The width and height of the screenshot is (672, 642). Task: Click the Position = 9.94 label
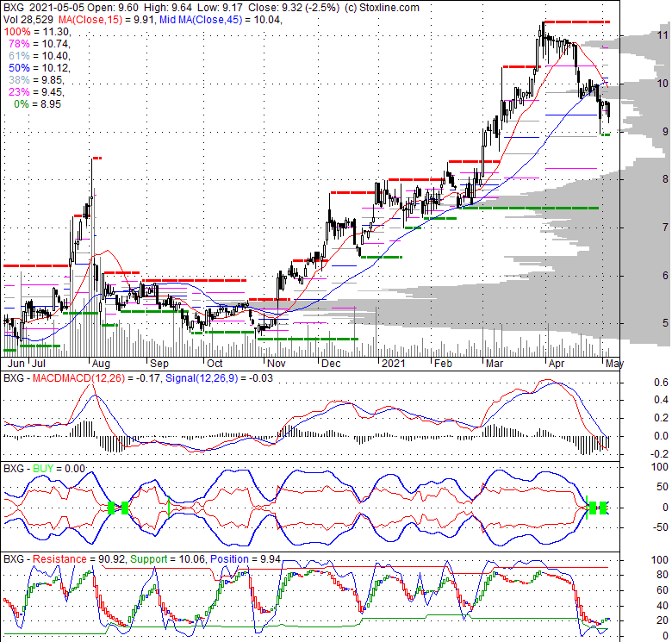(x=246, y=559)
